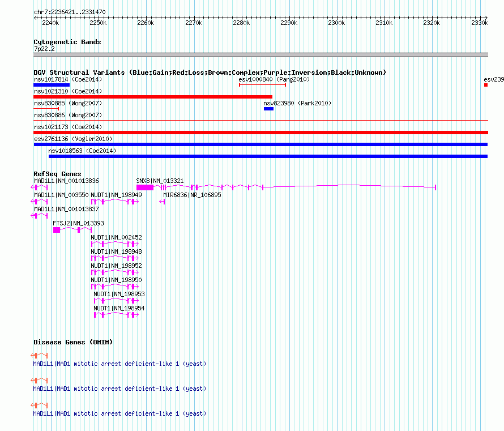The width and height of the screenshot is (504, 431).
Task: Click the 2330k ruler label
Action: 480,23
